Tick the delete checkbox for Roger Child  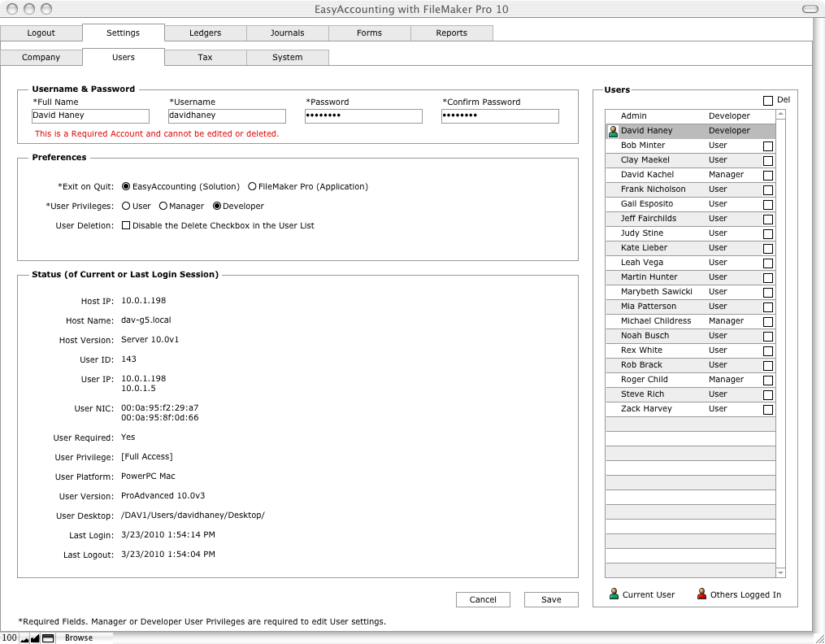767,381
